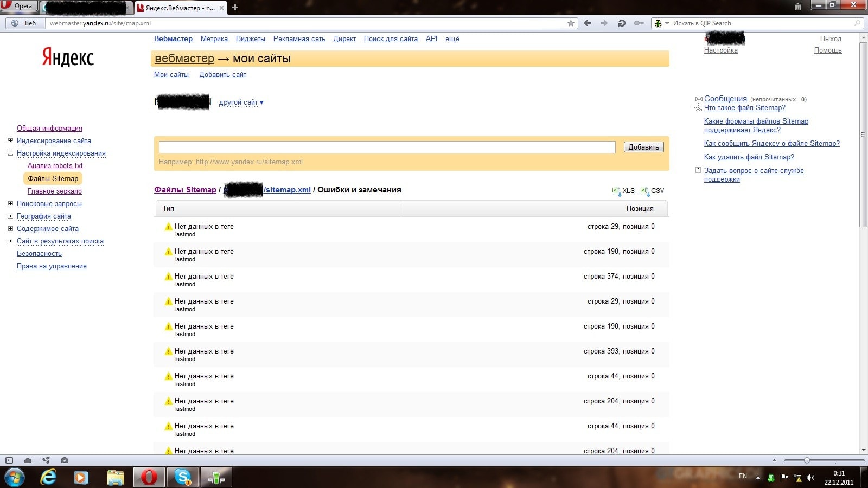Open Skype from the taskbar
Screen dimensions: 868x488
[183, 477]
